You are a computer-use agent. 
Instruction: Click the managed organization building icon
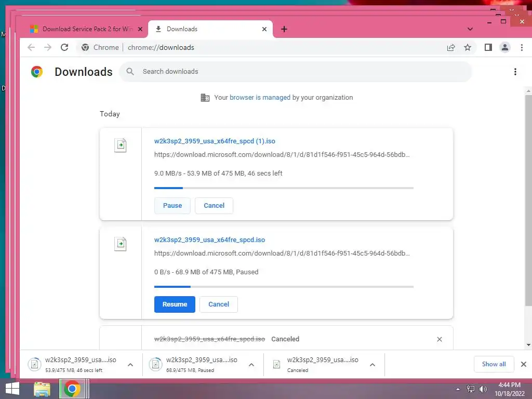(205, 98)
